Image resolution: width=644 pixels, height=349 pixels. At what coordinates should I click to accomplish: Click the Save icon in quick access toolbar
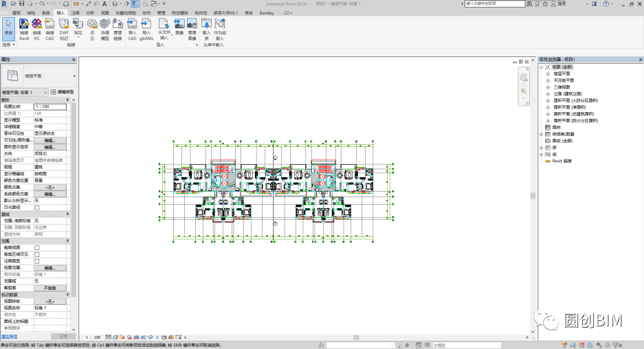(22, 3)
